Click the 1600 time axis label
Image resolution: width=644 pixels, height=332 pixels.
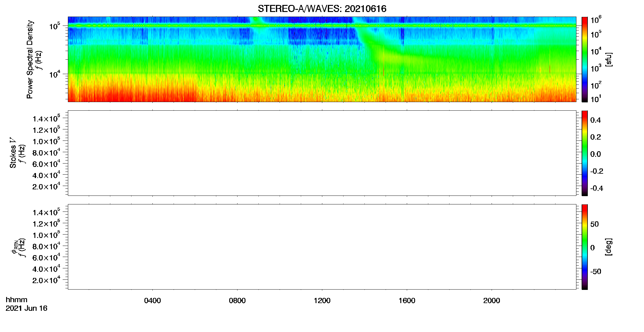[407, 301]
